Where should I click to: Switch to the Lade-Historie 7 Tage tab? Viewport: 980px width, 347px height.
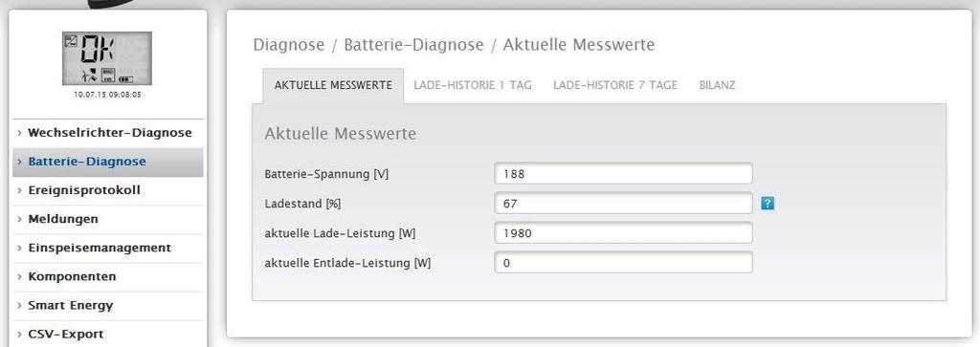[615, 85]
